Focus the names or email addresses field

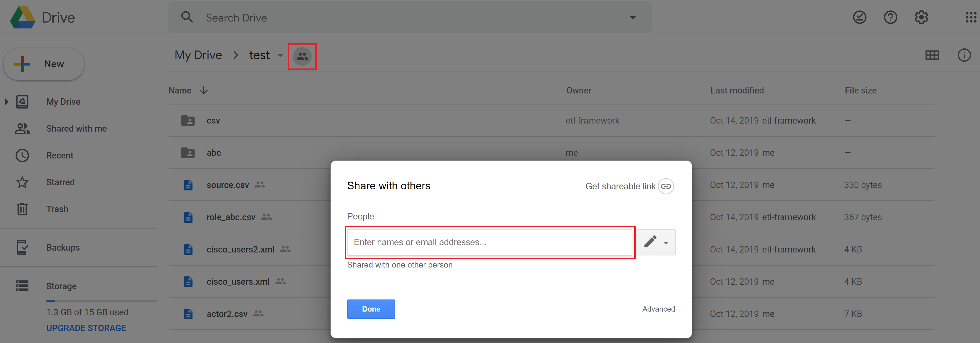(x=489, y=242)
